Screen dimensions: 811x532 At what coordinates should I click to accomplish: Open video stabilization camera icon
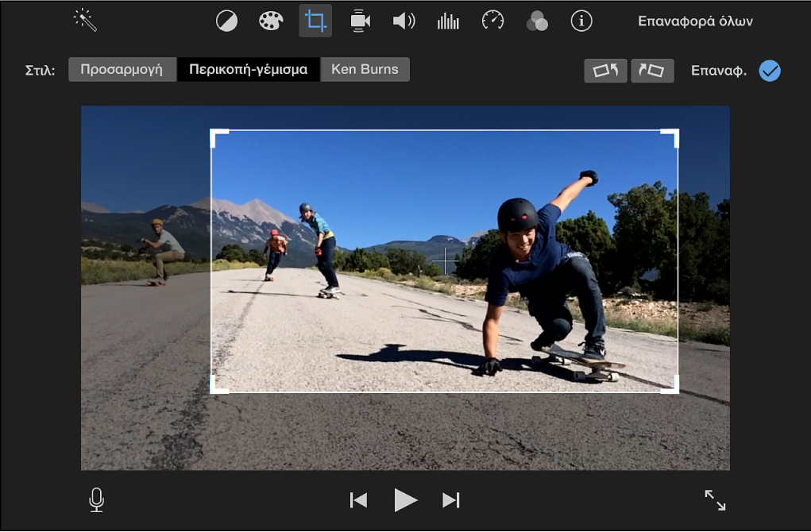click(360, 21)
